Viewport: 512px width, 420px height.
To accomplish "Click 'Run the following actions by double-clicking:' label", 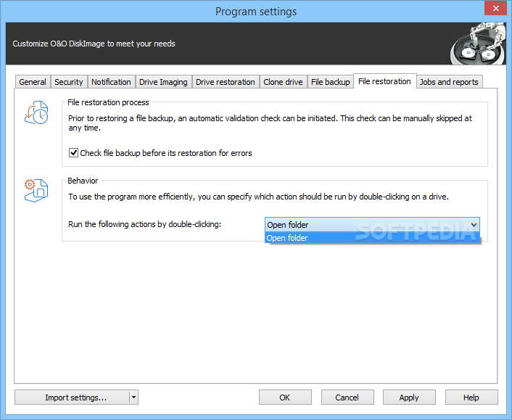I will tap(144, 224).
